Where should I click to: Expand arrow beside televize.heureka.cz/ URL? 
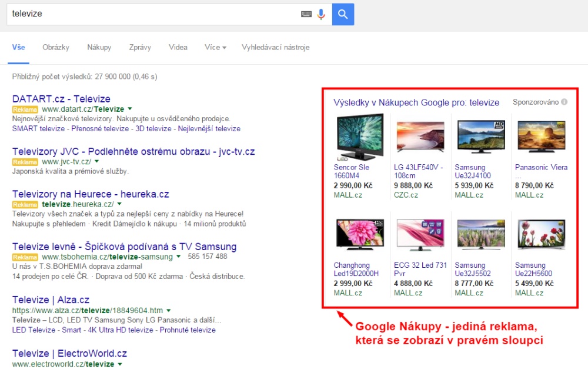pos(119,204)
